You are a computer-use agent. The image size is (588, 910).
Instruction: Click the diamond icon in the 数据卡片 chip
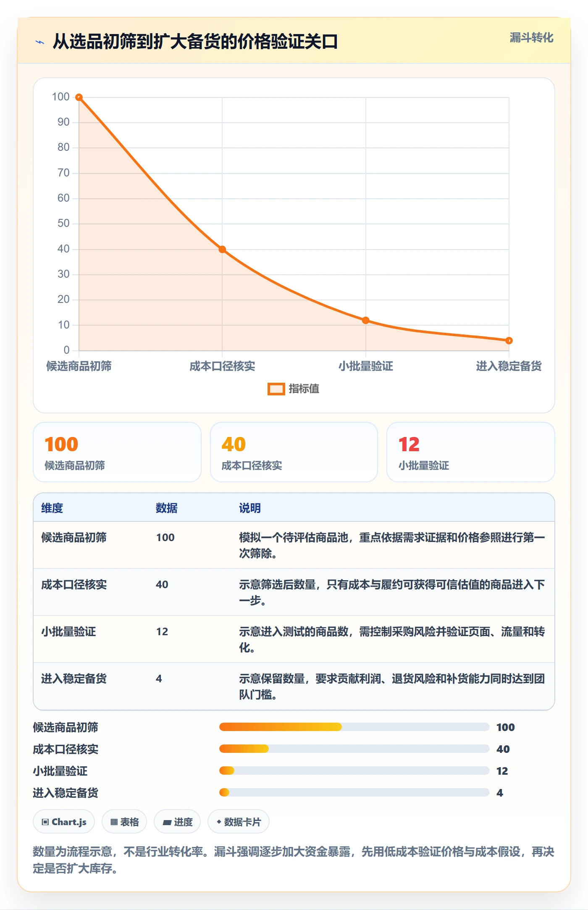coord(219,822)
